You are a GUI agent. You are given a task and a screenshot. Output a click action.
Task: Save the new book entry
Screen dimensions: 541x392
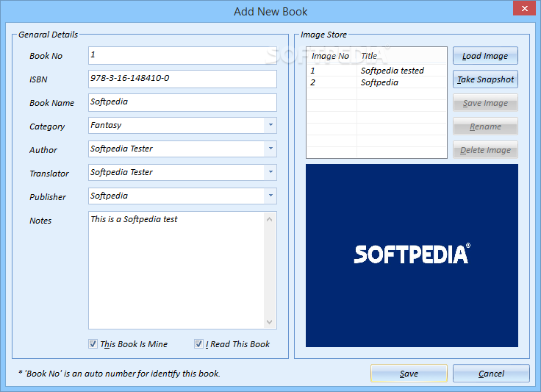[x=409, y=373]
